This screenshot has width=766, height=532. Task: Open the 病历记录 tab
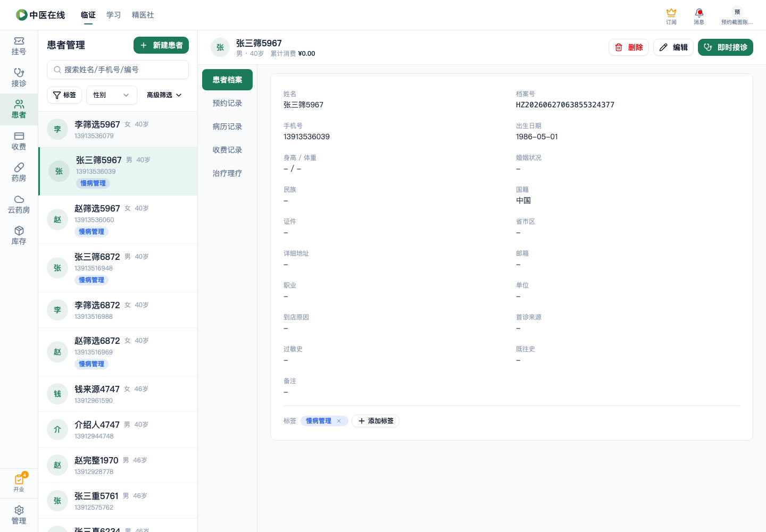click(228, 126)
